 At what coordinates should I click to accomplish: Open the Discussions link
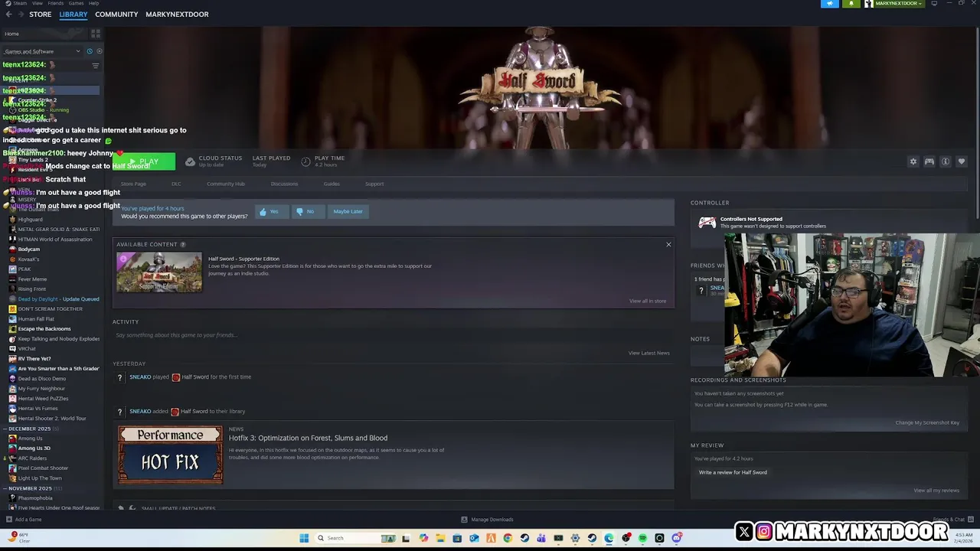point(284,184)
